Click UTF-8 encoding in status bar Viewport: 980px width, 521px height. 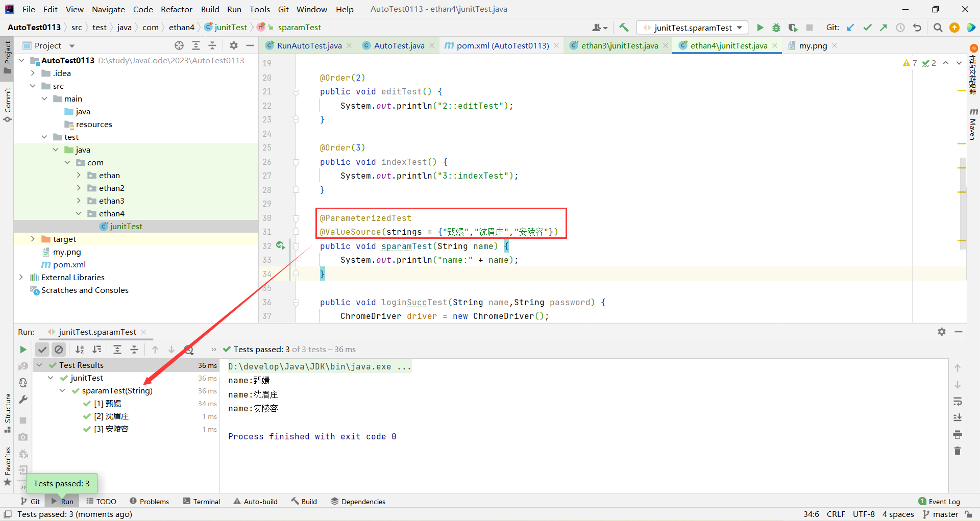click(x=864, y=514)
